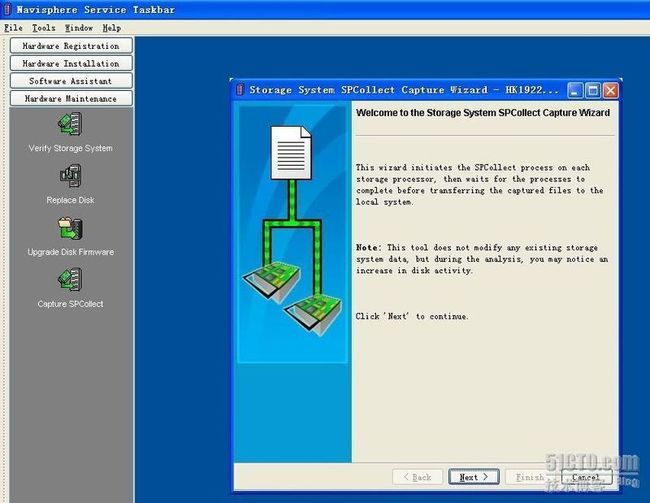
Task: Expand the Software Assistant section
Action: 71,81
